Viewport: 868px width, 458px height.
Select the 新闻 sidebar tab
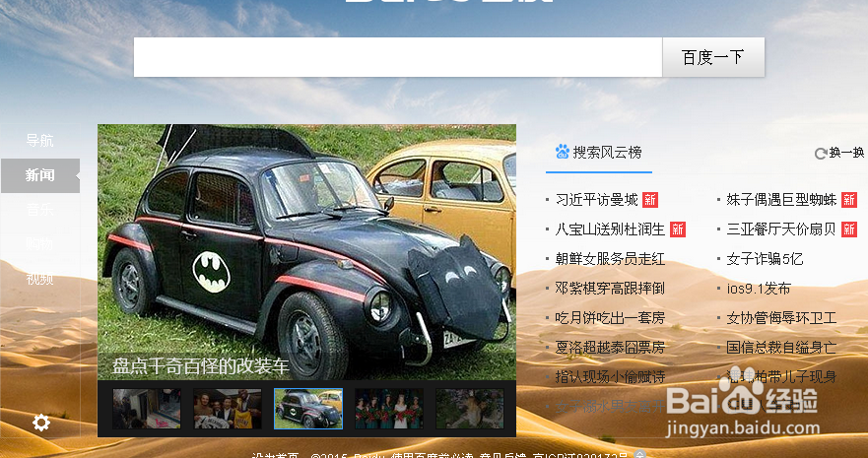pyautogui.click(x=39, y=175)
